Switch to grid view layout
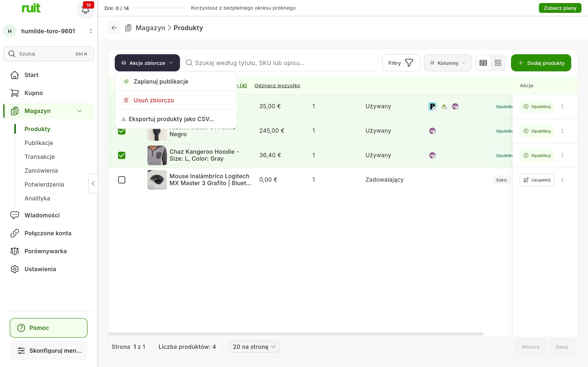 point(498,63)
